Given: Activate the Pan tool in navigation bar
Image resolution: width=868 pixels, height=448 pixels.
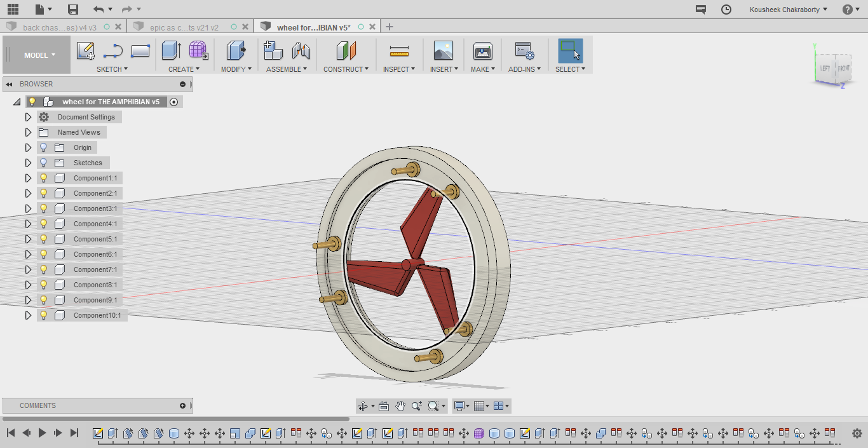Looking at the screenshot, I should coord(400,405).
